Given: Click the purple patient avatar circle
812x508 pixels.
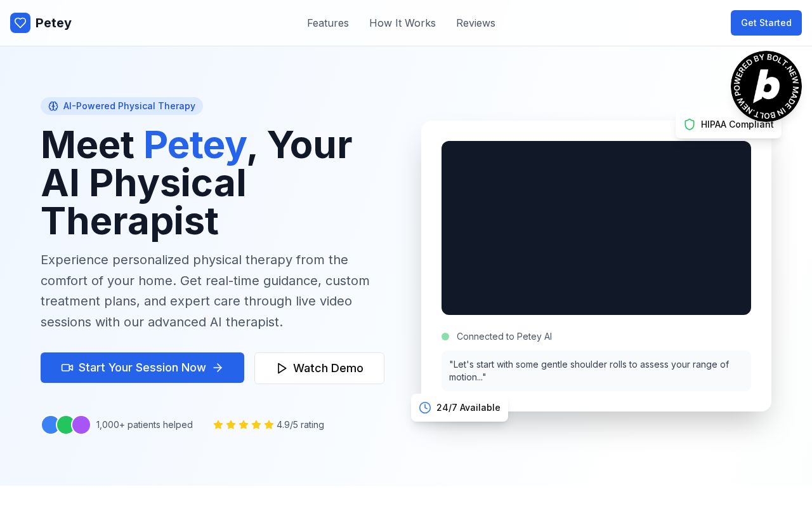Looking at the screenshot, I should pos(81,425).
